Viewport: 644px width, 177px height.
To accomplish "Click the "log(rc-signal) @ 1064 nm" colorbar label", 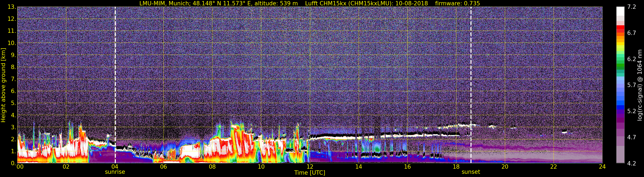I will (640, 85).
